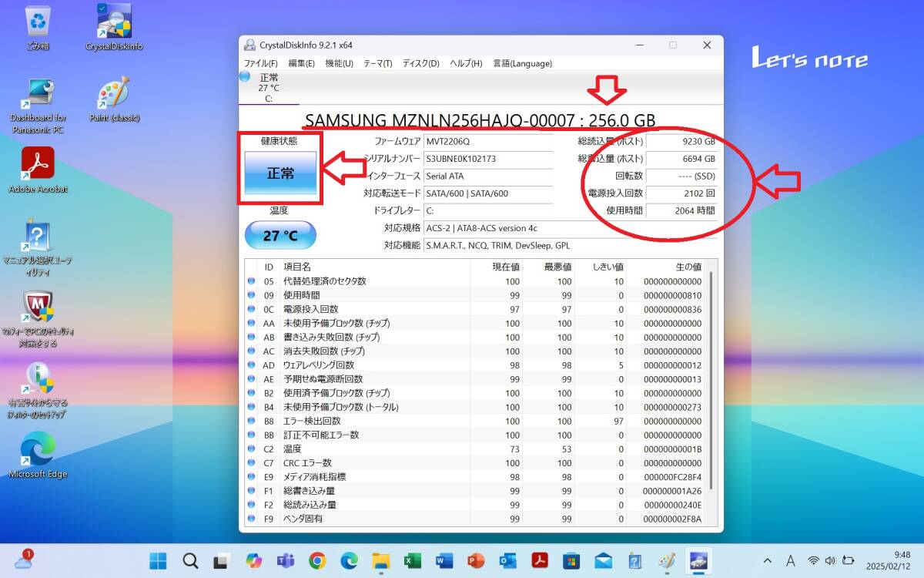Open the ヘルプ(H) menu

pyautogui.click(x=466, y=63)
